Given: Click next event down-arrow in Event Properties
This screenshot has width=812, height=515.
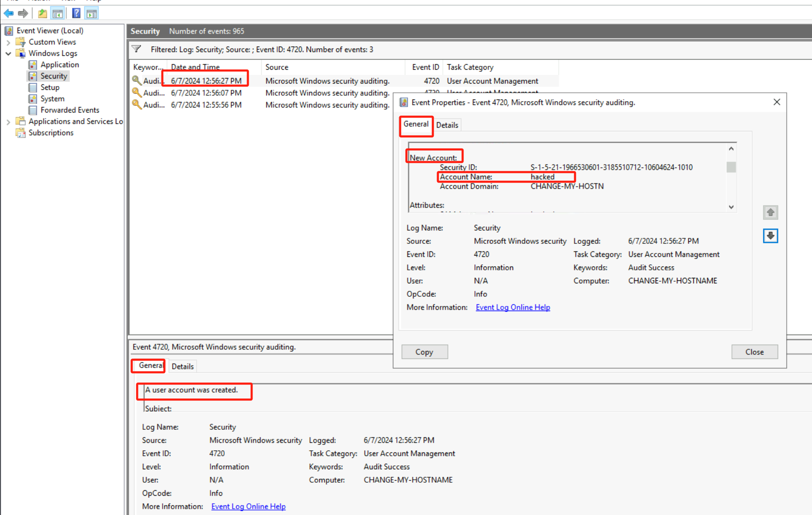Looking at the screenshot, I should [770, 236].
